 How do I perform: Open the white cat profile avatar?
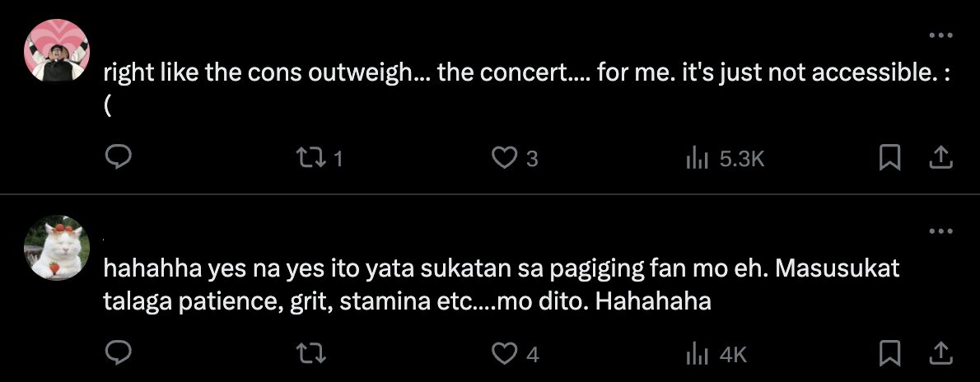coord(58,247)
